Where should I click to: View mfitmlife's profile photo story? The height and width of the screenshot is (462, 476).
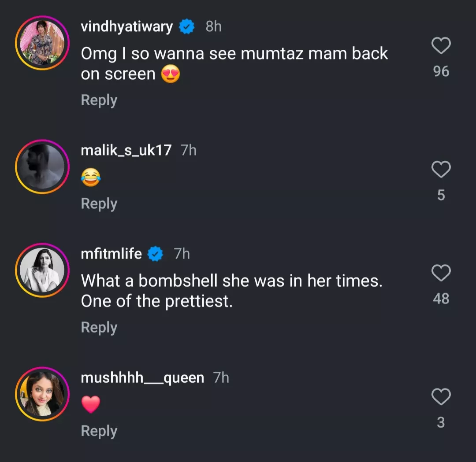[42, 270]
